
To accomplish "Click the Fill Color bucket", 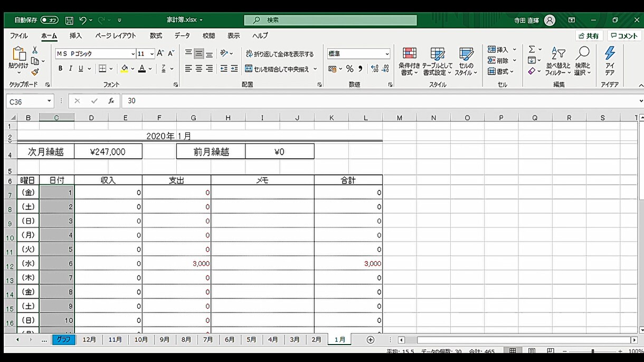I will coord(125,69).
